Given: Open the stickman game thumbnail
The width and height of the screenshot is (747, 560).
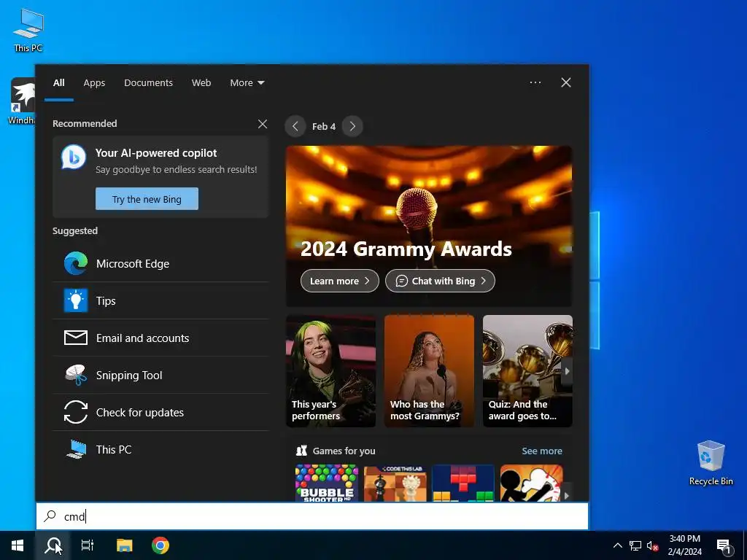Looking at the screenshot, I should [x=531, y=483].
